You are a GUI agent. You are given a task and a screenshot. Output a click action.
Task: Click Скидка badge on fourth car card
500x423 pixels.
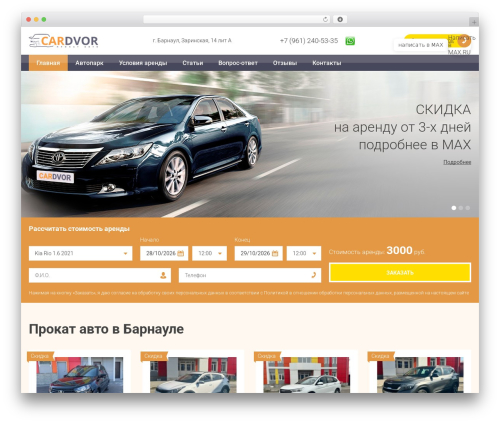pyautogui.click(x=380, y=356)
